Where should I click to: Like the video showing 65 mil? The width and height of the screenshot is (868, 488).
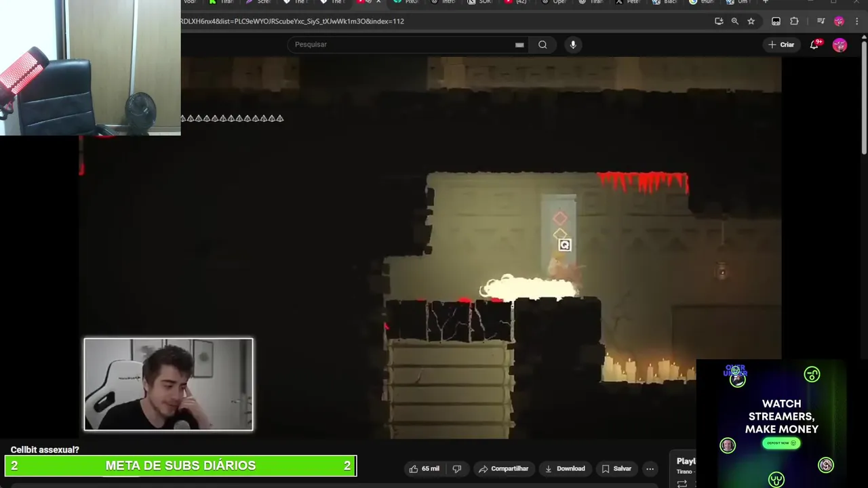[x=424, y=468]
